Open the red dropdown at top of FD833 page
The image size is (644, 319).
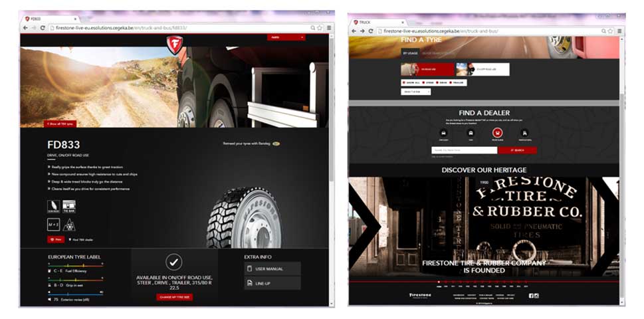click(x=286, y=37)
